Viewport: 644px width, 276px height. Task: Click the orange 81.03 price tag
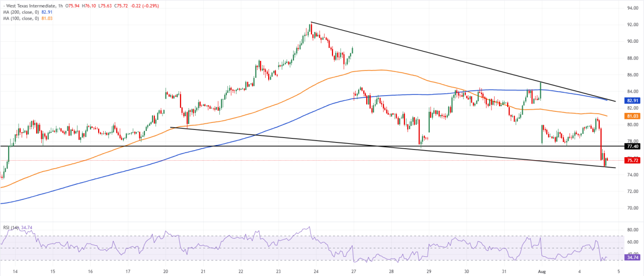point(632,116)
